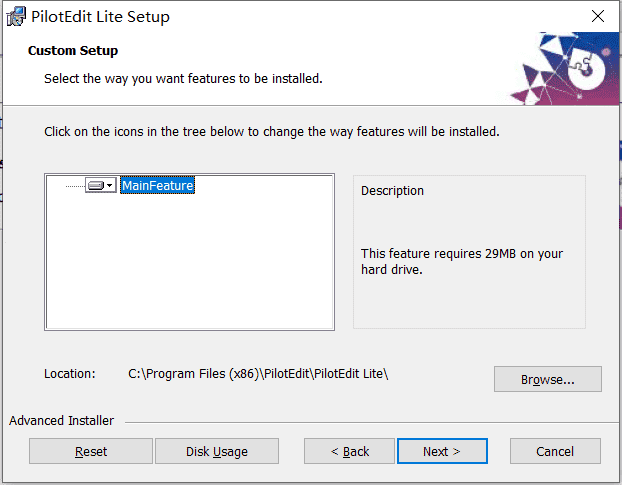Click the Advanced Installer label
The height and width of the screenshot is (485, 622).
click(61, 420)
